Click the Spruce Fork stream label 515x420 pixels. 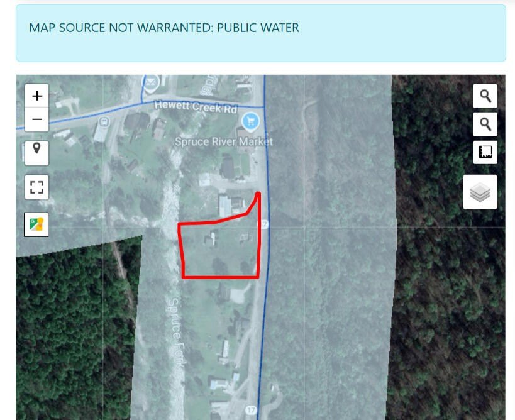tap(176, 331)
